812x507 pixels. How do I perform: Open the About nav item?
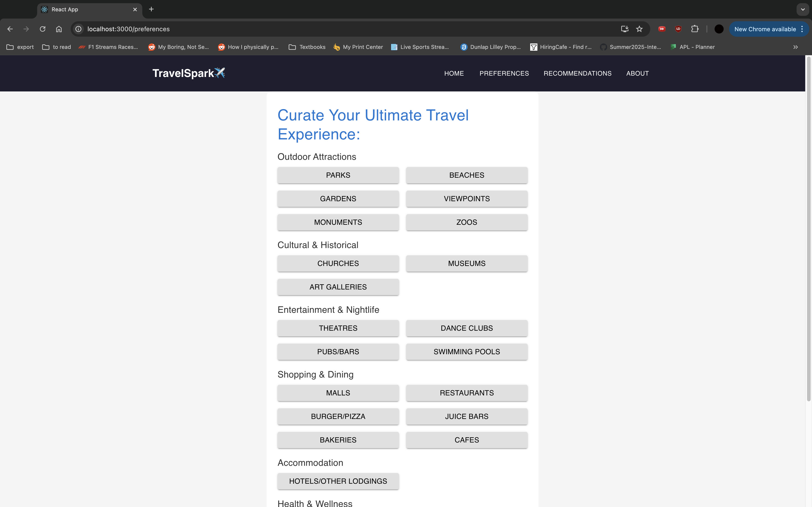point(637,73)
